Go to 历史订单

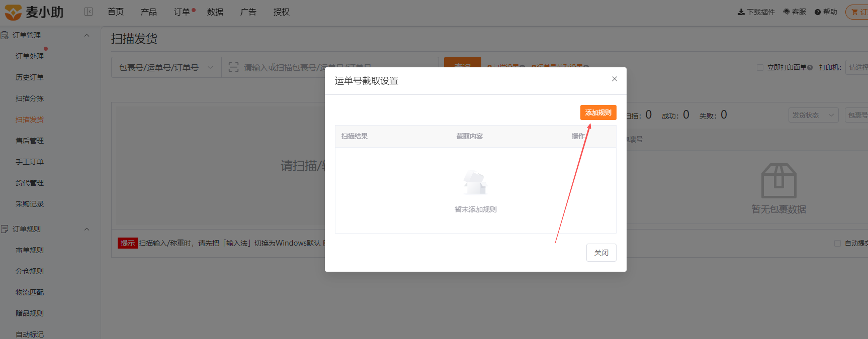(30, 77)
